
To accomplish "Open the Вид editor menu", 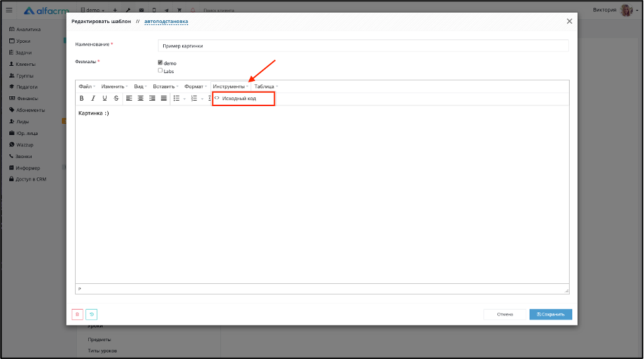I will click(140, 86).
